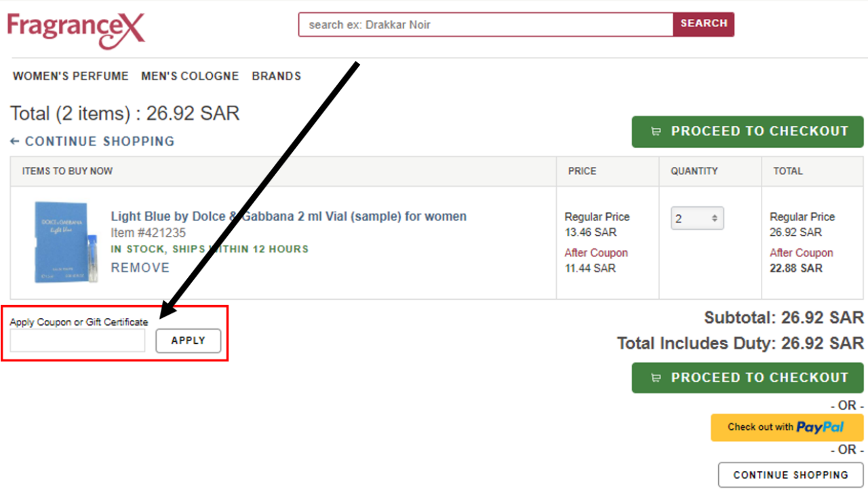Viewport: 868px width, 493px height.
Task: Click the lower PROCEED TO CHECKOUT button
Action: pyautogui.click(x=747, y=378)
